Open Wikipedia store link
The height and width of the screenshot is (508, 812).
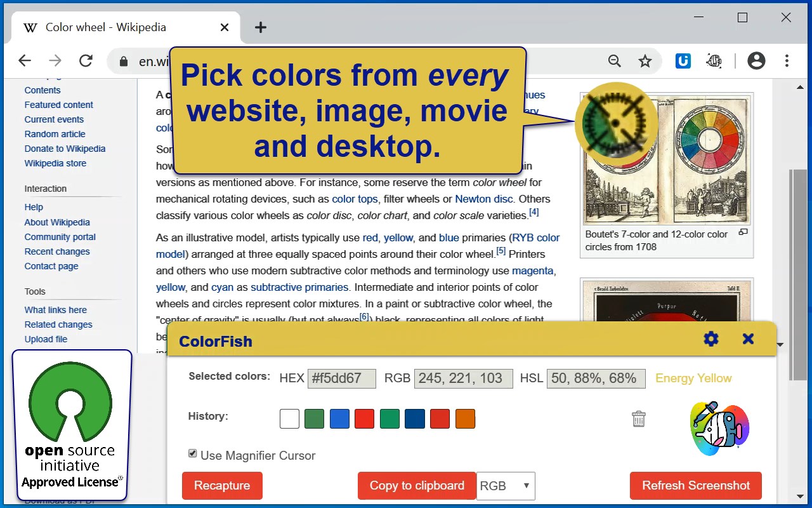pyautogui.click(x=55, y=163)
